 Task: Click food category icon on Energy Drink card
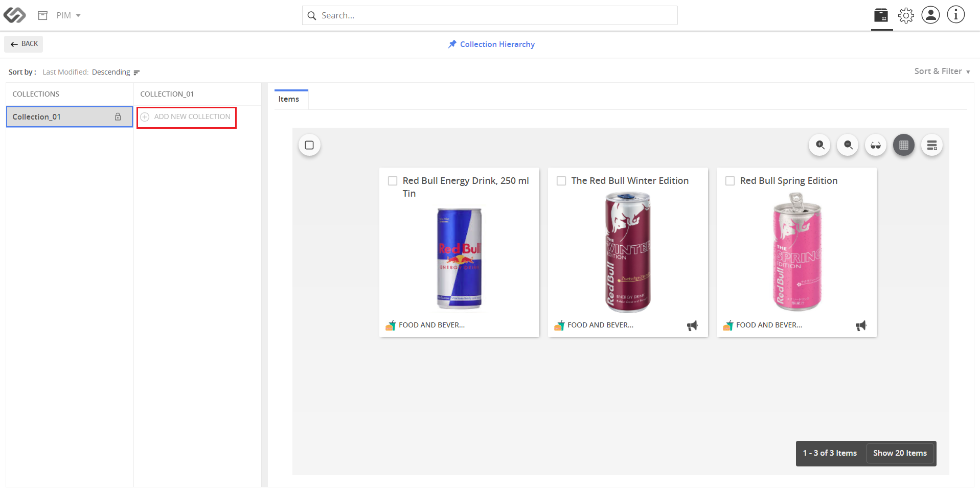[x=391, y=325]
